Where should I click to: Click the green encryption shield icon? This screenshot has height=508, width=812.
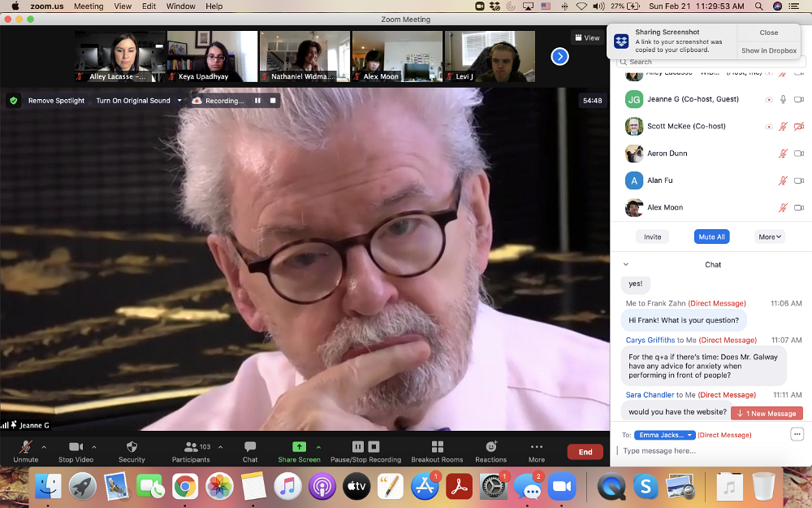click(14, 101)
